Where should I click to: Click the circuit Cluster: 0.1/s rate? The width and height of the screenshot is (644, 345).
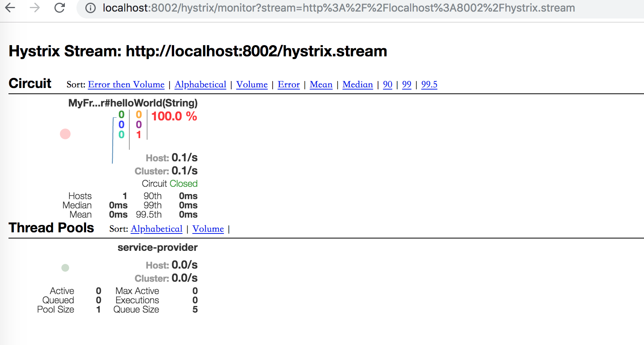click(x=166, y=171)
